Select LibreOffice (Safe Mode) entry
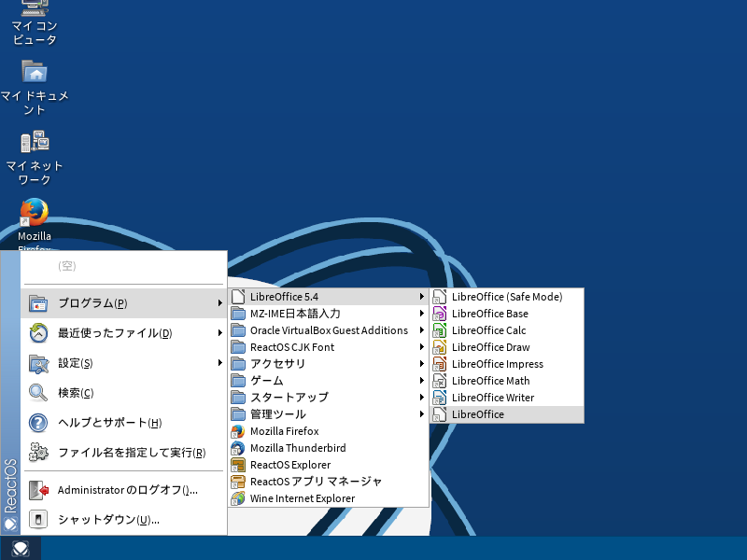Image resolution: width=747 pixels, height=560 pixels. click(x=506, y=297)
